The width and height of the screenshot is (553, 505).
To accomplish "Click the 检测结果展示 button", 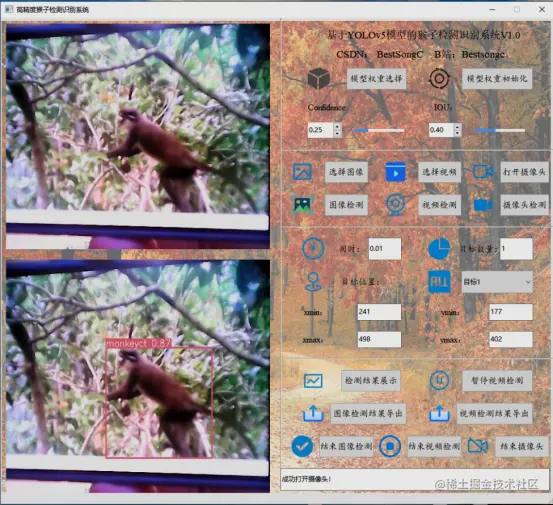I will tap(371, 381).
